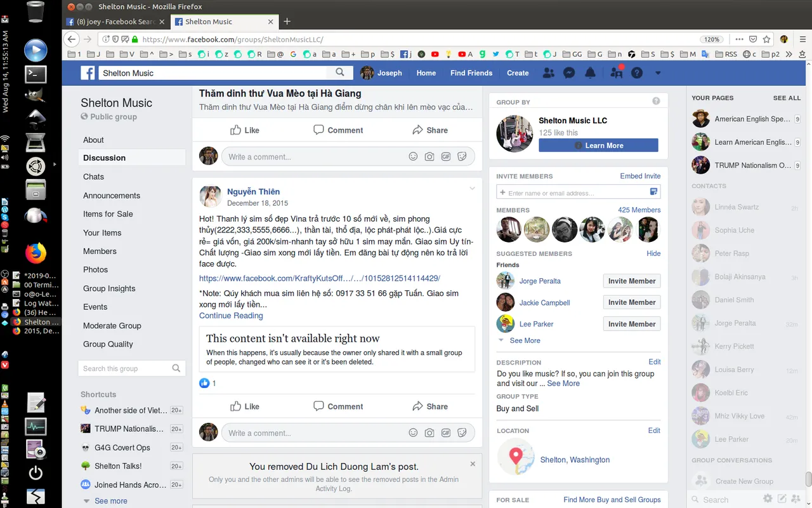Open the KraftyKutsOff facebook.com URL in post
Image resolution: width=812 pixels, height=508 pixels.
pos(320,278)
